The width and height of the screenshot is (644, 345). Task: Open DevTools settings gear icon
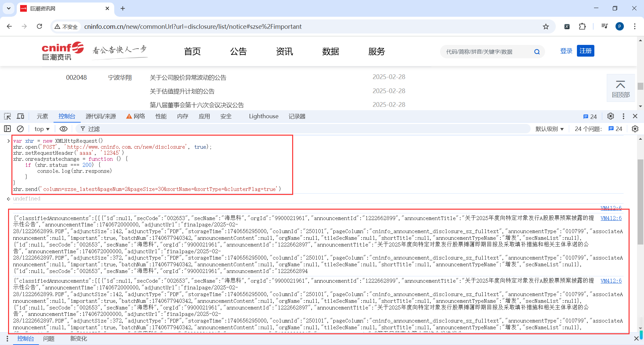[610, 116]
